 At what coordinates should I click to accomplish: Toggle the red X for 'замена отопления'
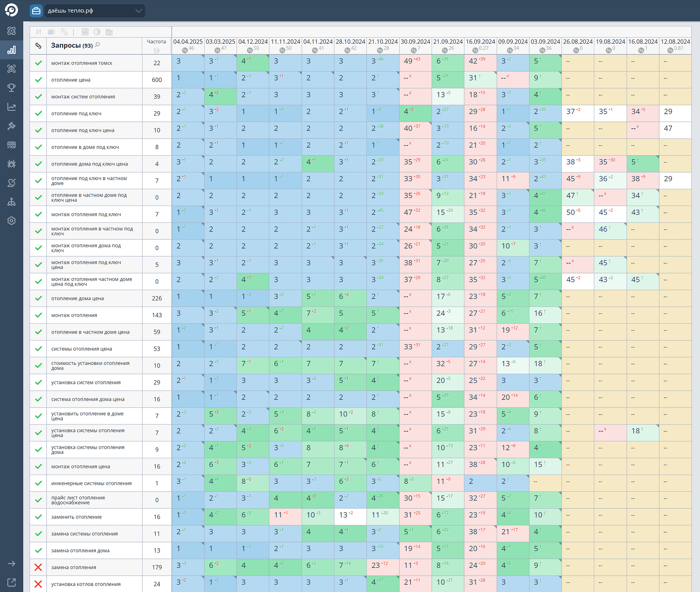pos(38,567)
